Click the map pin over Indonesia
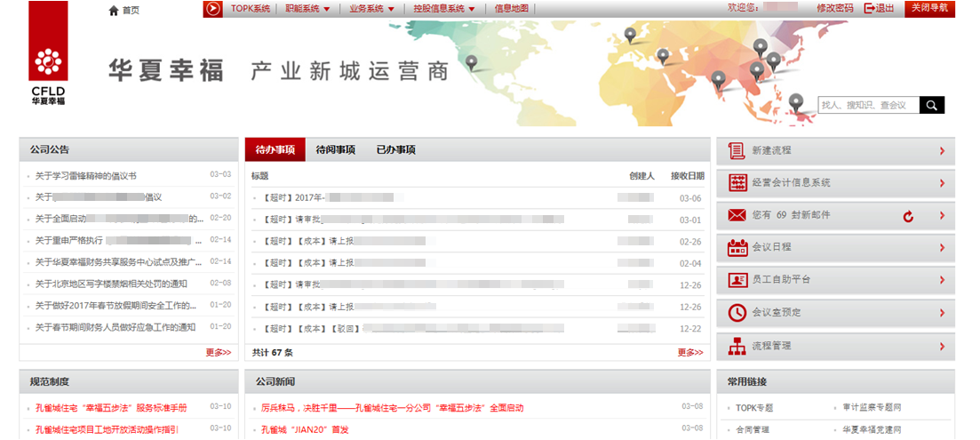This screenshot has height=440, width=980. [x=795, y=101]
